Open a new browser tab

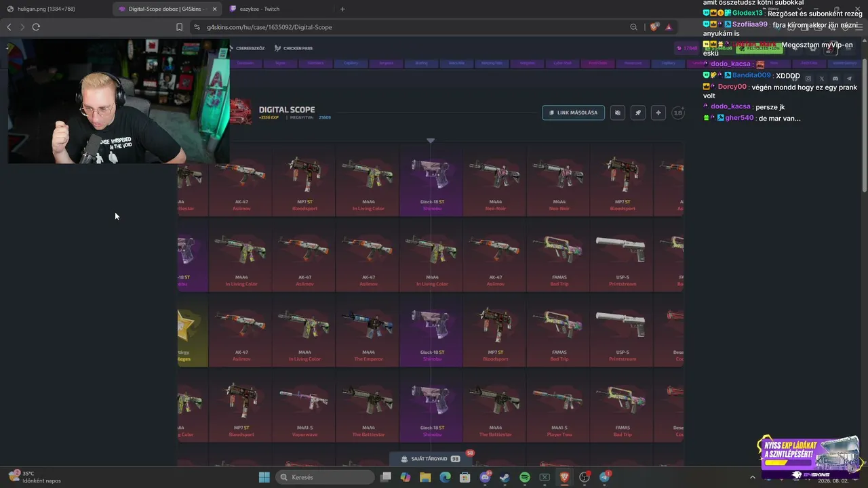[342, 9]
